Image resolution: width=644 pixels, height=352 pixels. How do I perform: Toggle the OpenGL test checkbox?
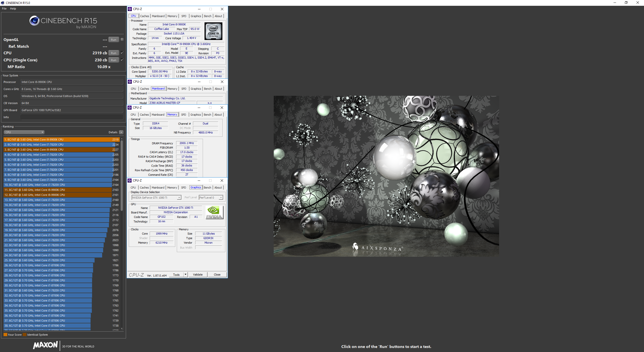coord(122,39)
